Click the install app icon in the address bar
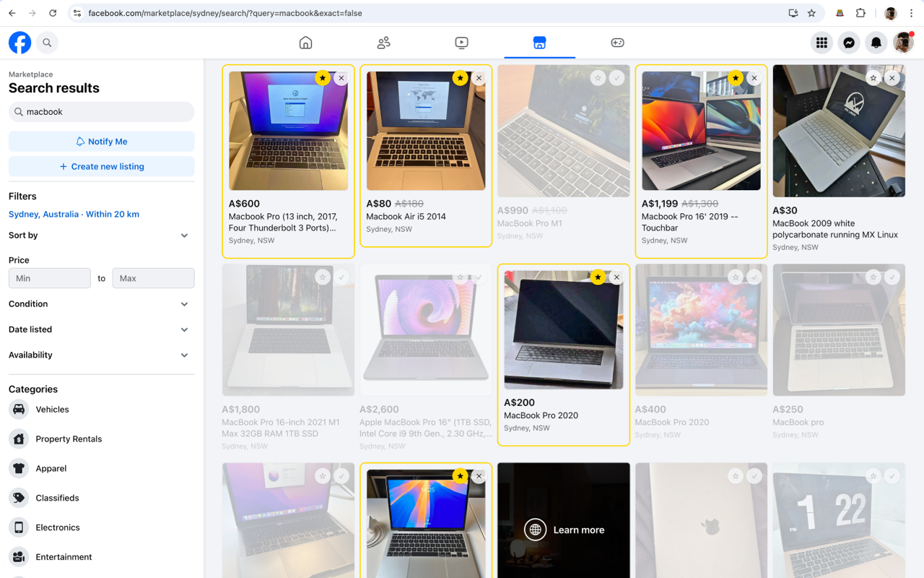This screenshot has width=924, height=578. tap(793, 13)
